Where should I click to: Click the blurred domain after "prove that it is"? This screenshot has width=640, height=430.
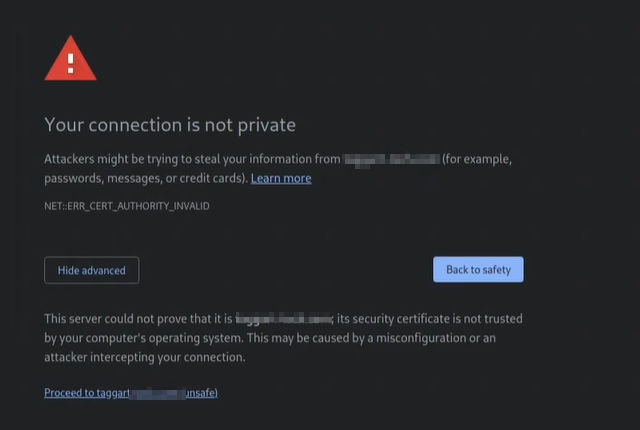[283, 319]
